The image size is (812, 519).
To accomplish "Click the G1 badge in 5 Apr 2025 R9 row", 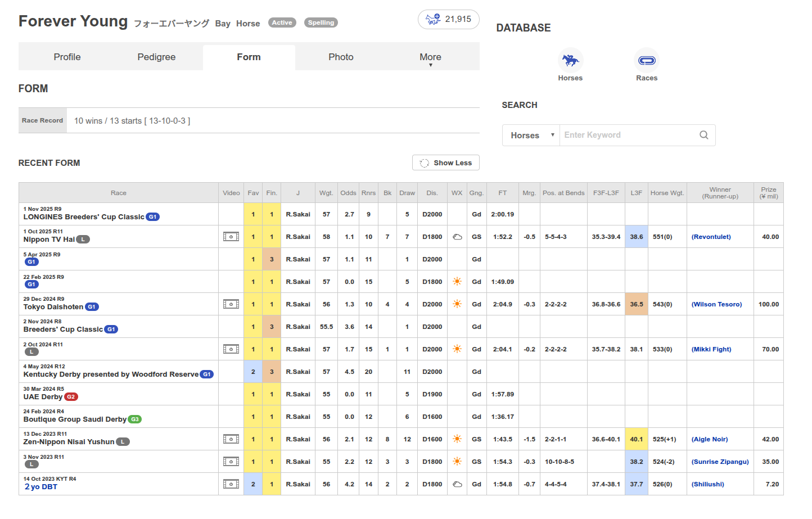I will (31, 262).
